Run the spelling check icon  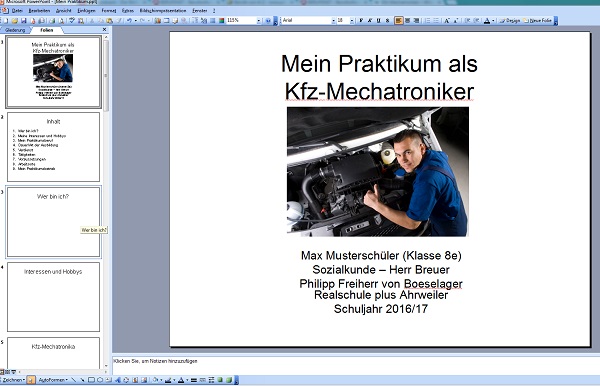[72, 21]
